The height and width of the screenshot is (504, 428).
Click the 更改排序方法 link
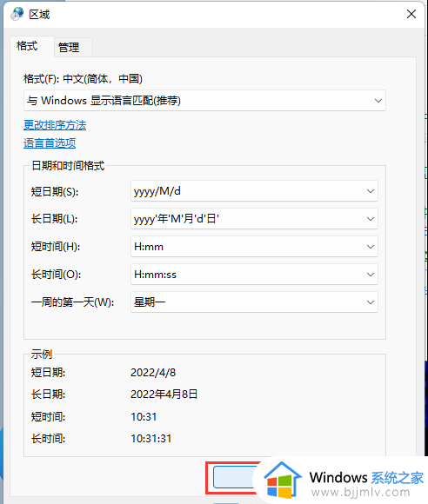(x=55, y=125)
